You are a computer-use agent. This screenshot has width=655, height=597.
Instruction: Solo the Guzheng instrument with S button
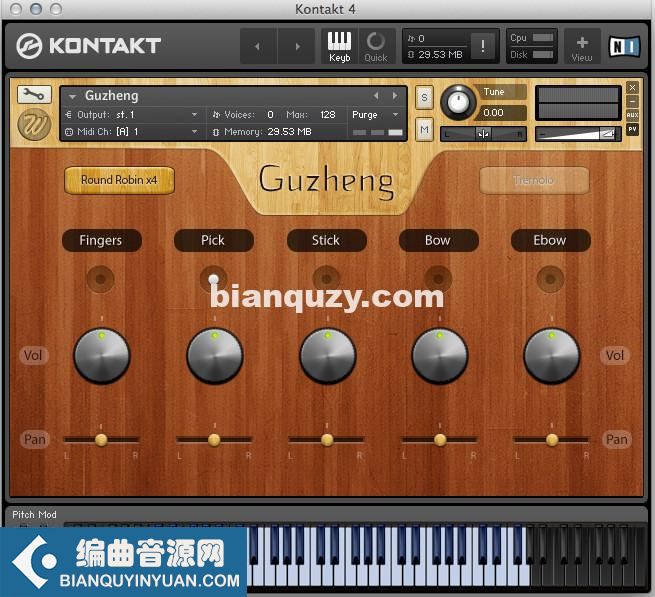pos(424,98)
